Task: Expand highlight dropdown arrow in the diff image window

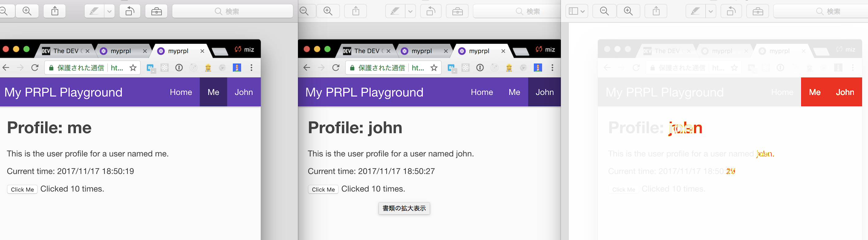Action: [x=711, y=11]
